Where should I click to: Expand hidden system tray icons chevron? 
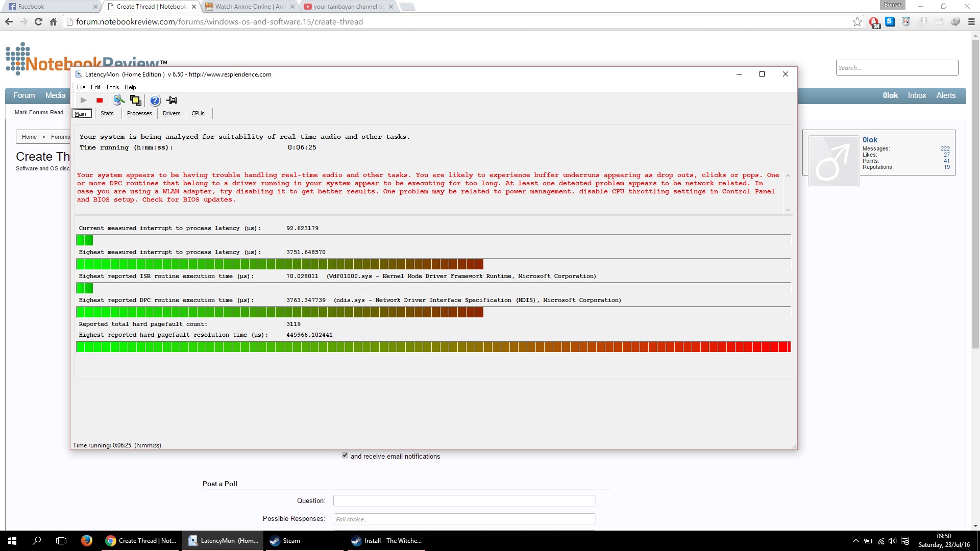pos(856,541)
